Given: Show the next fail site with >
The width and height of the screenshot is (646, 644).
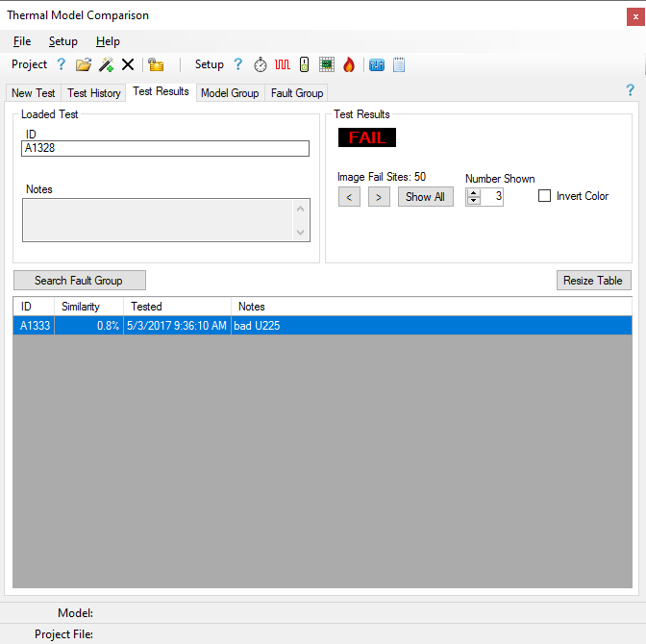Looking at the screenshot, I should (x=379, y=197).
